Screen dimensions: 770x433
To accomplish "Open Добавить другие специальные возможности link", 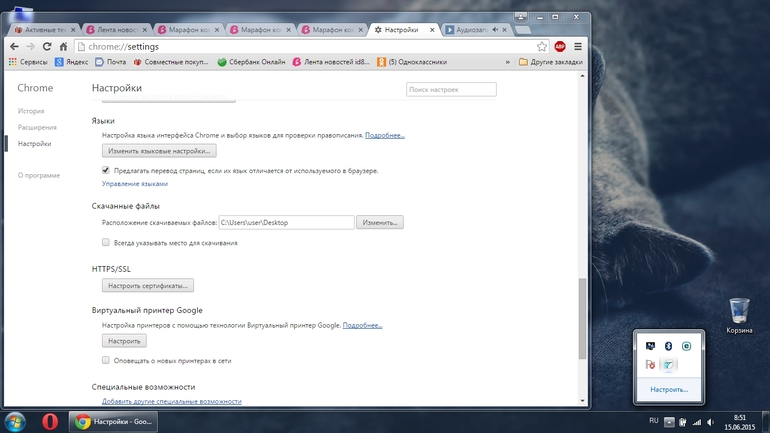I will click(171, 401).
